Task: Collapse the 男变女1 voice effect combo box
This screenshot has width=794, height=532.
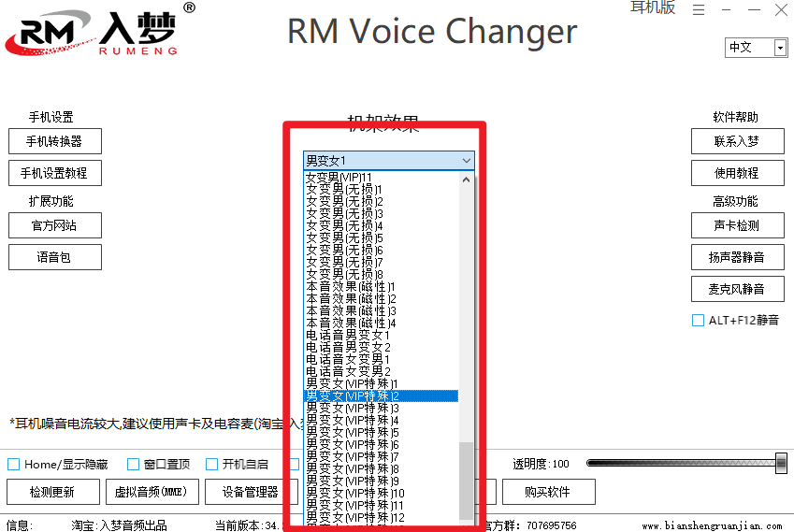Action: point(388,161)
